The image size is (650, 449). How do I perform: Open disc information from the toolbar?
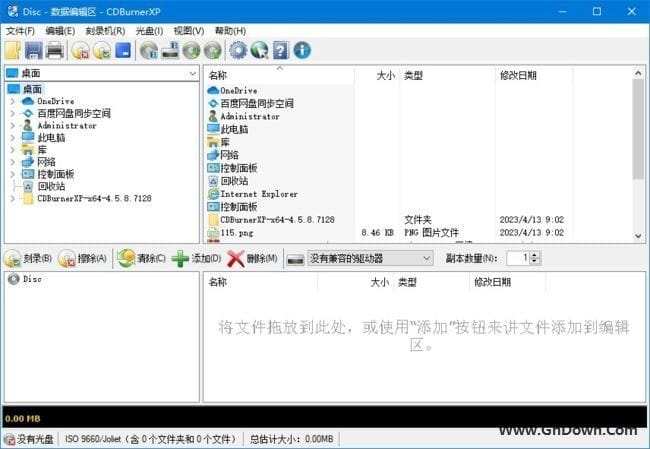coord(149,50)
